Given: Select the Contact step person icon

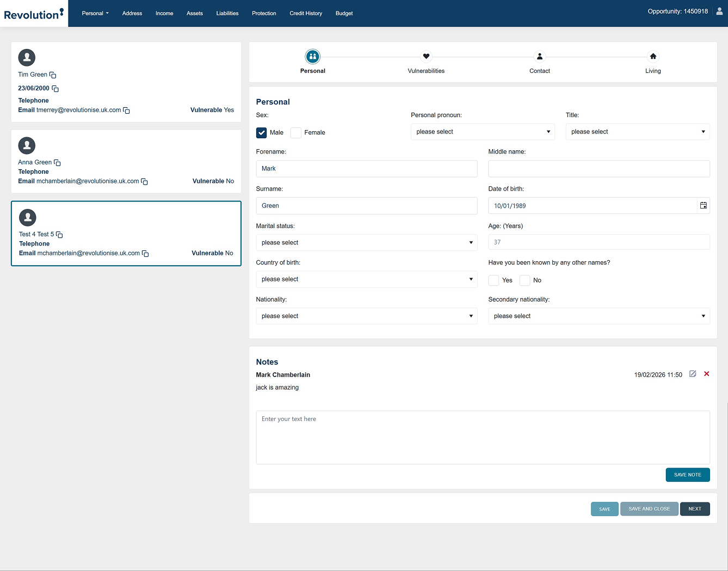Looking at the screenshot, I should pyautogui.click(x=539, y=56).
